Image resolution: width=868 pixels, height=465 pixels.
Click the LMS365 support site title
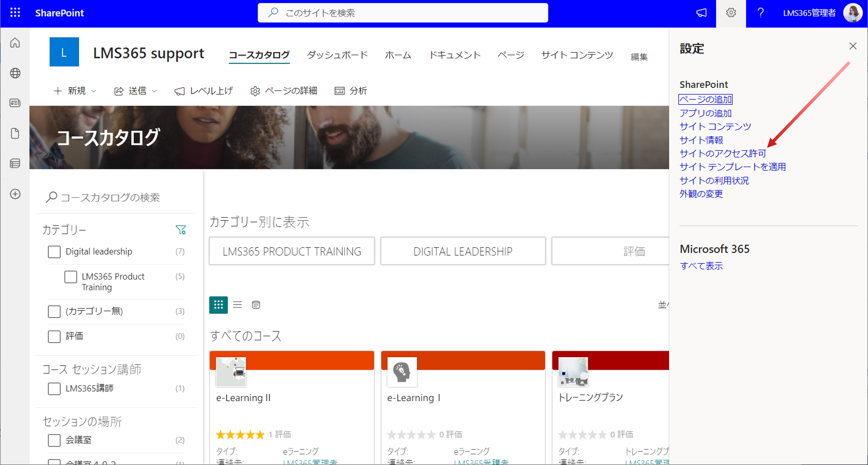[x=149, y=53]
